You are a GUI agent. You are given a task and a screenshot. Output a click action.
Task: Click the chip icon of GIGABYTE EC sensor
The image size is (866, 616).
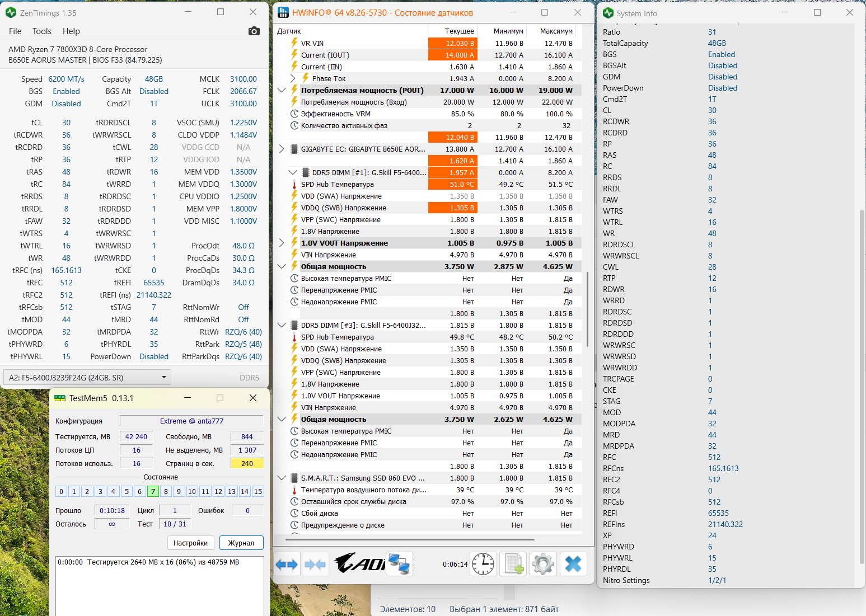pos(294,149)
